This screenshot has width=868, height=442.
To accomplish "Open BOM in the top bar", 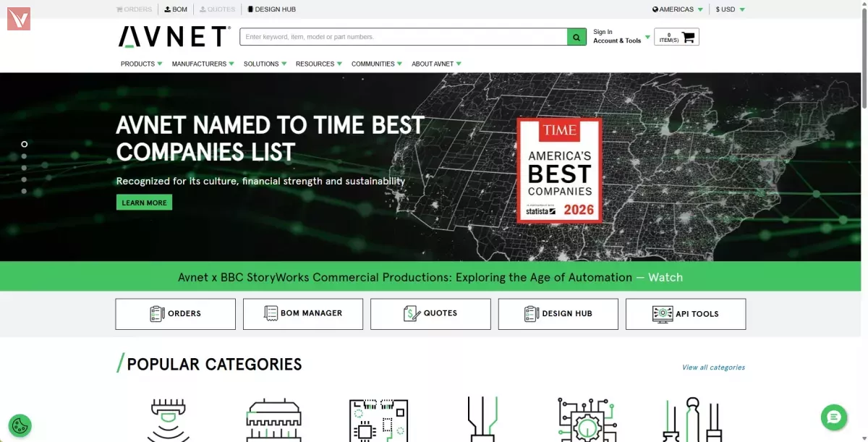I will coord(176,9).
